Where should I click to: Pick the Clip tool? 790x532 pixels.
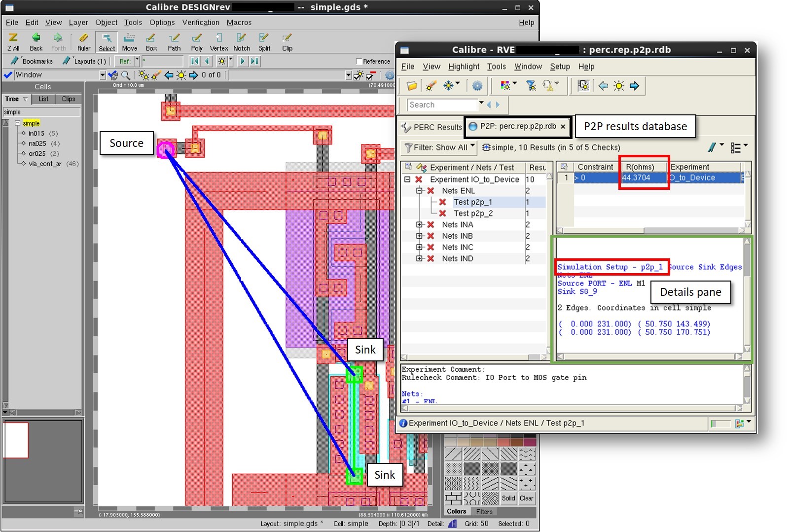click(x=287, y=42)
